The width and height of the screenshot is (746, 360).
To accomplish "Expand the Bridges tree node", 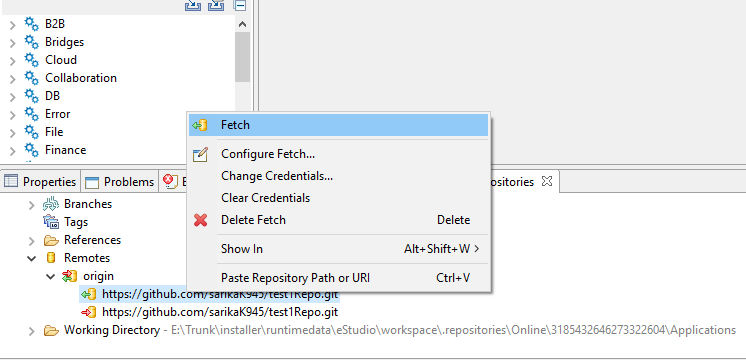I will pyautogui.click(x=13, y=43).
